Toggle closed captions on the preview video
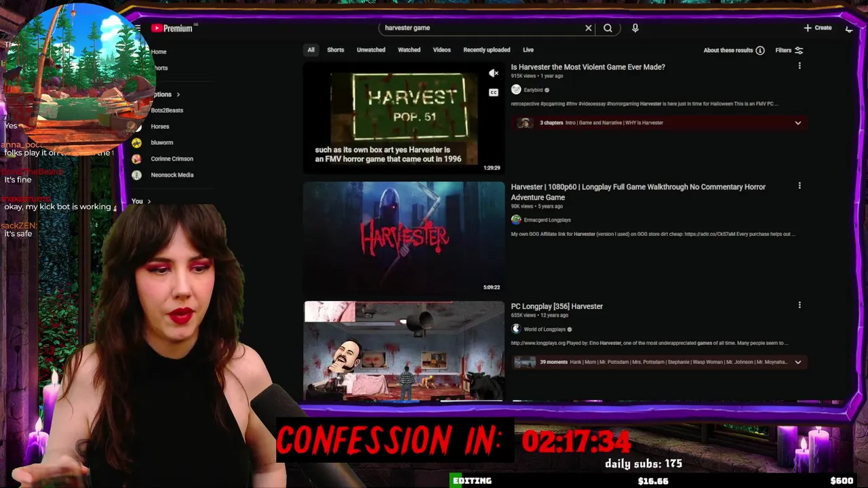The height and width of the screenshot is (488, 868). pyautogui.click(x=494, y=92)
